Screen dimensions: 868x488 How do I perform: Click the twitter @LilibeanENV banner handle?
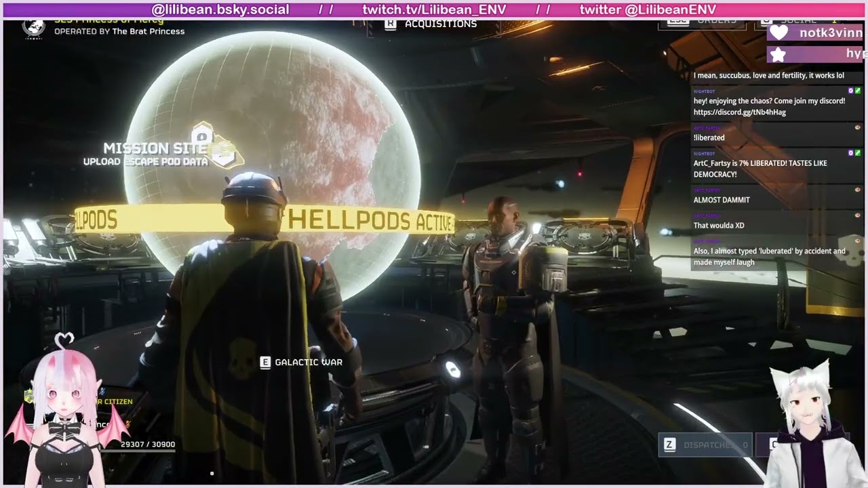click(648, 9)
